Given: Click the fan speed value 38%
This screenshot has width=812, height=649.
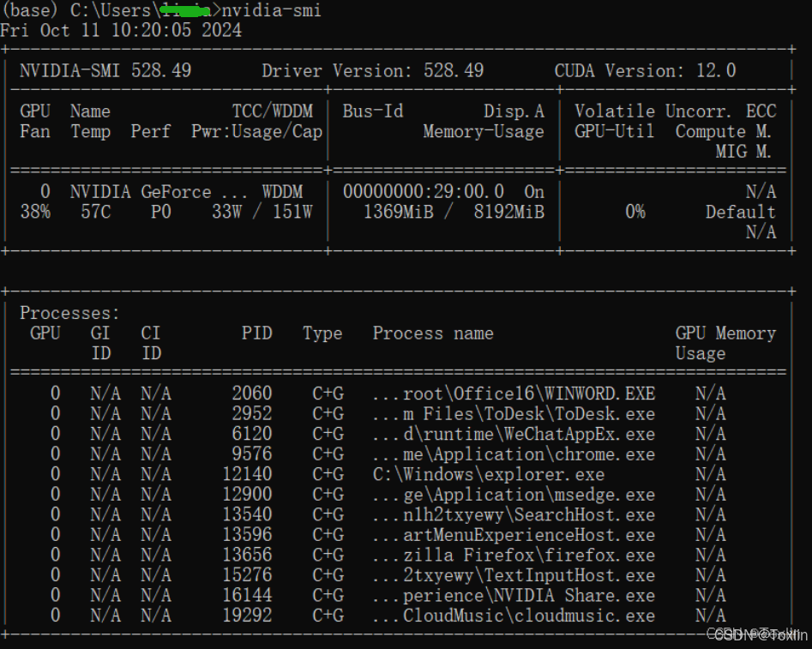Looking at the screenshot, I should pos(34,212).
